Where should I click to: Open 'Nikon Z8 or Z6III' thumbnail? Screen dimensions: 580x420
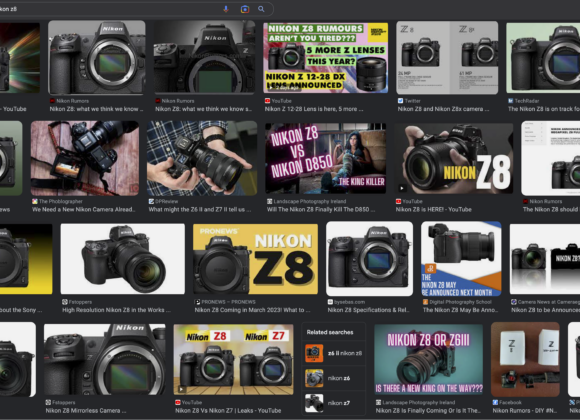pyautogui.click(x=429, y=359)
